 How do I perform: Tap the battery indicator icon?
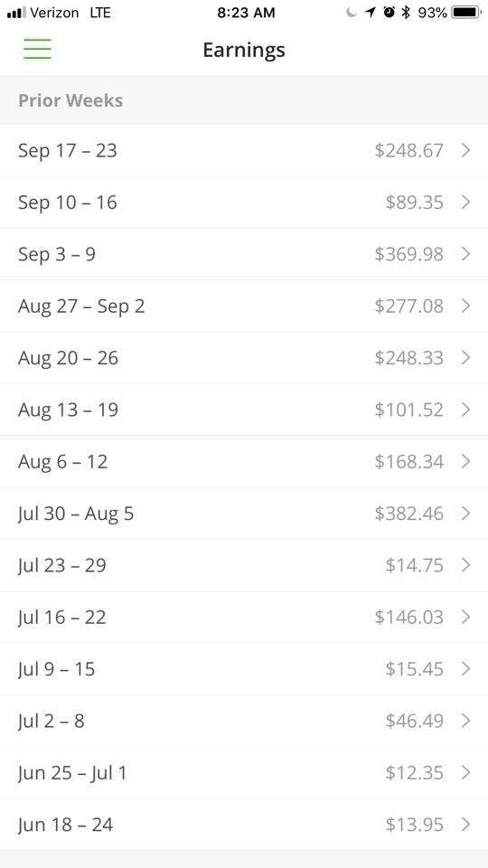coord(466,12)
